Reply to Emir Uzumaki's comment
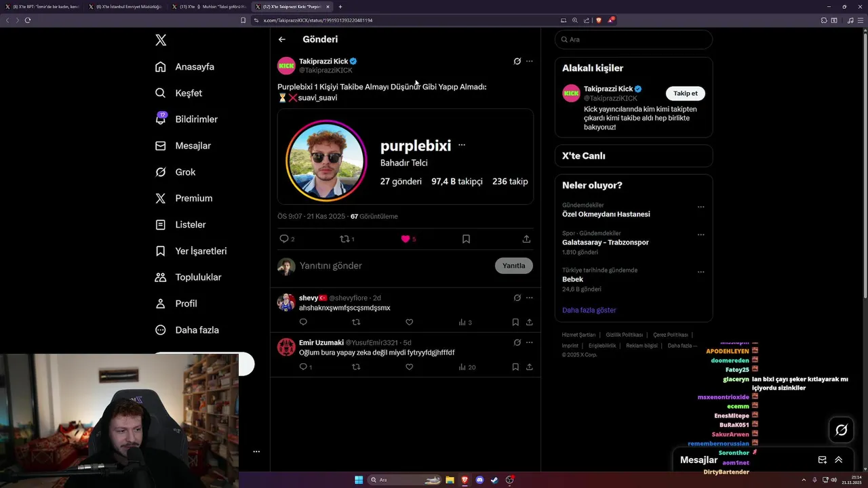This screenshot has height=488, width=868. coord(305,367)
